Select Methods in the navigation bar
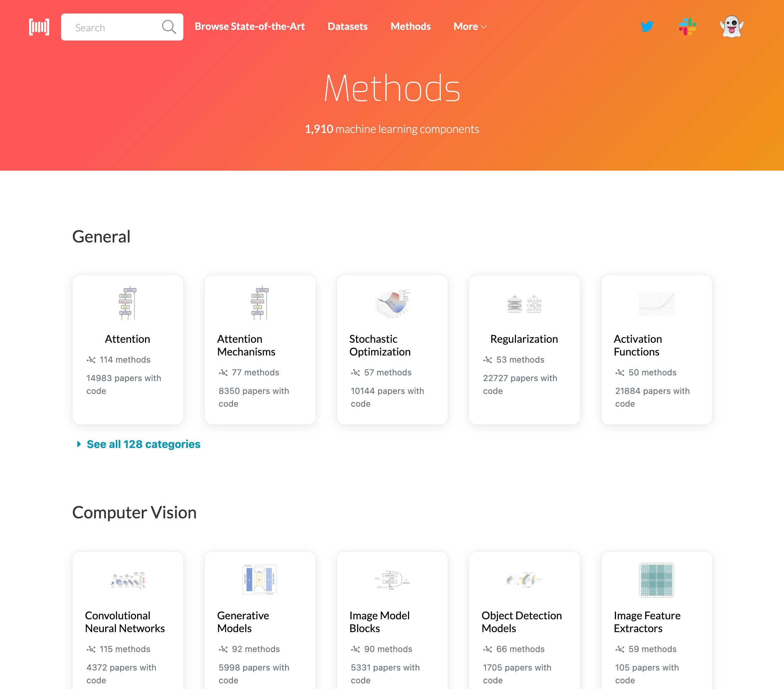The height and width of the screenshot is (689, 784). 410,26
